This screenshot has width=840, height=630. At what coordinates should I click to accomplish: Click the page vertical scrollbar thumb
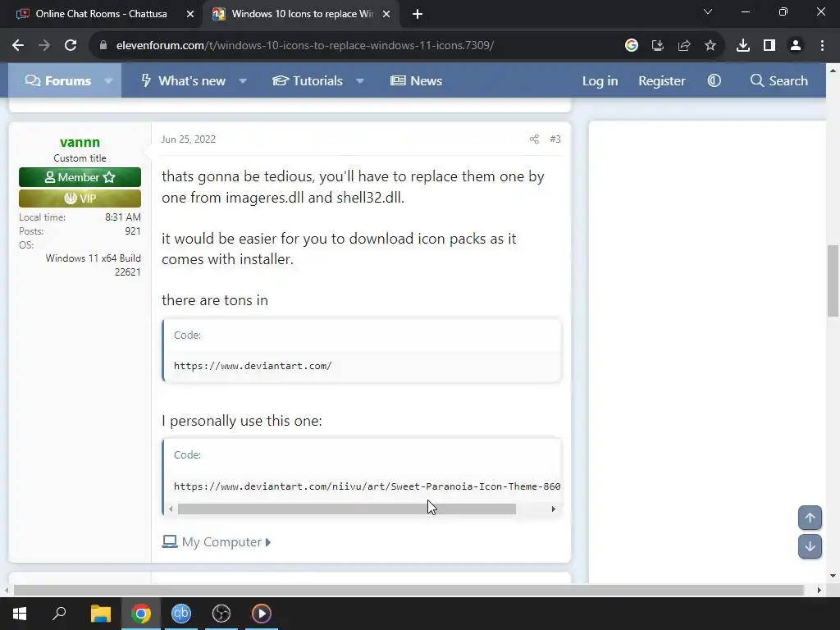point(833,281)
